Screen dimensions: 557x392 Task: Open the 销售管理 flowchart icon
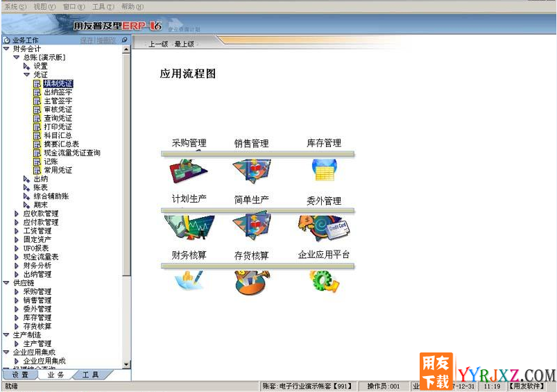252,171
